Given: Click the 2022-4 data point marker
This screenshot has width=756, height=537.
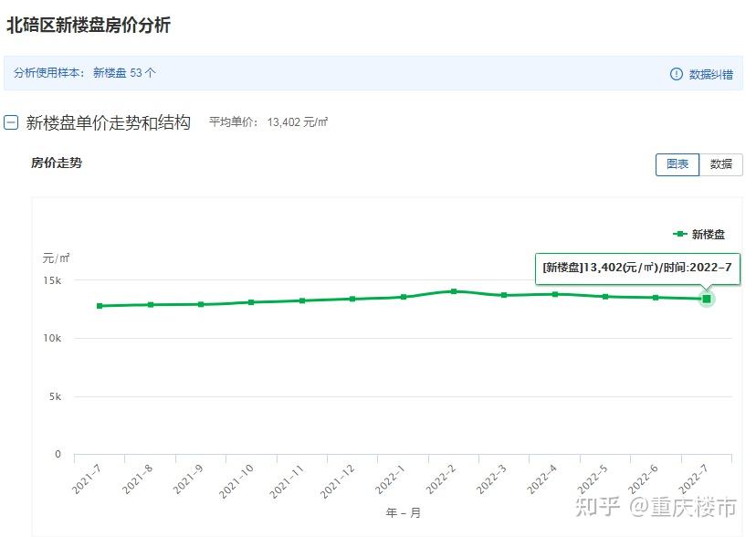Looking at the screenshot, I should pos(555,294).
